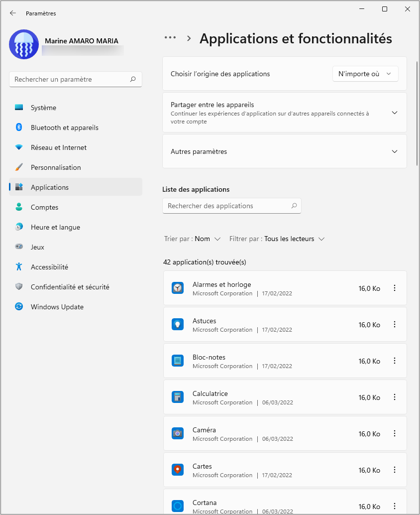Click the Bloc-notes app name

[x=209, y=357]
